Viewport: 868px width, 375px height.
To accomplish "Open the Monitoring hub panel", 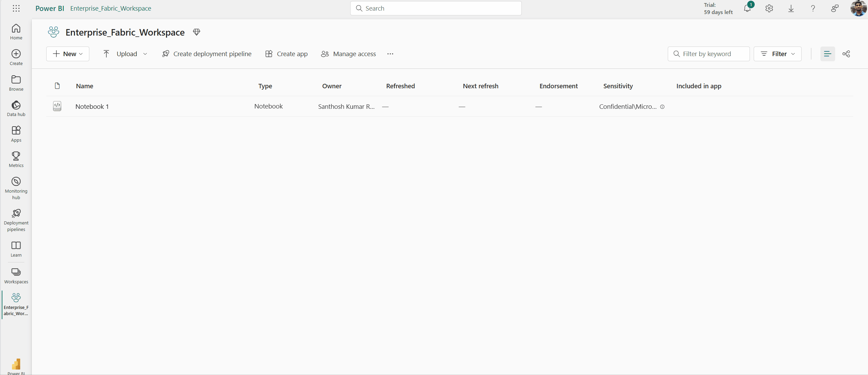I will coord(15,187).
